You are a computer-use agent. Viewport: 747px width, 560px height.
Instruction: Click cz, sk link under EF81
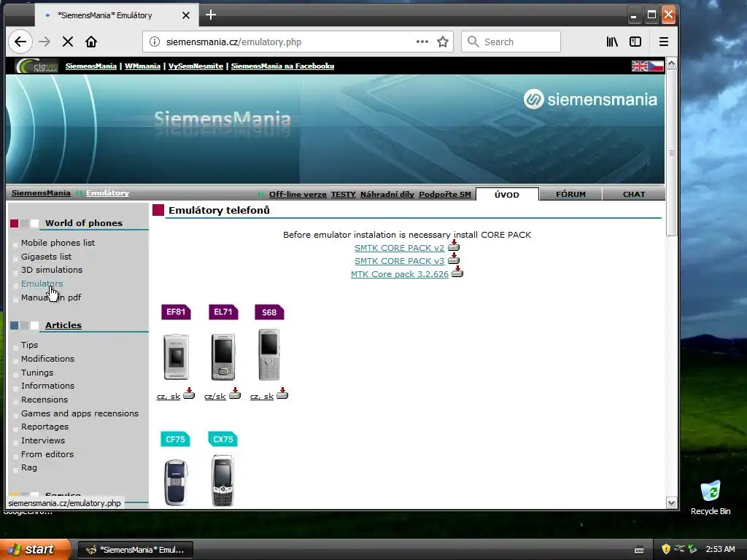(169, 396)
